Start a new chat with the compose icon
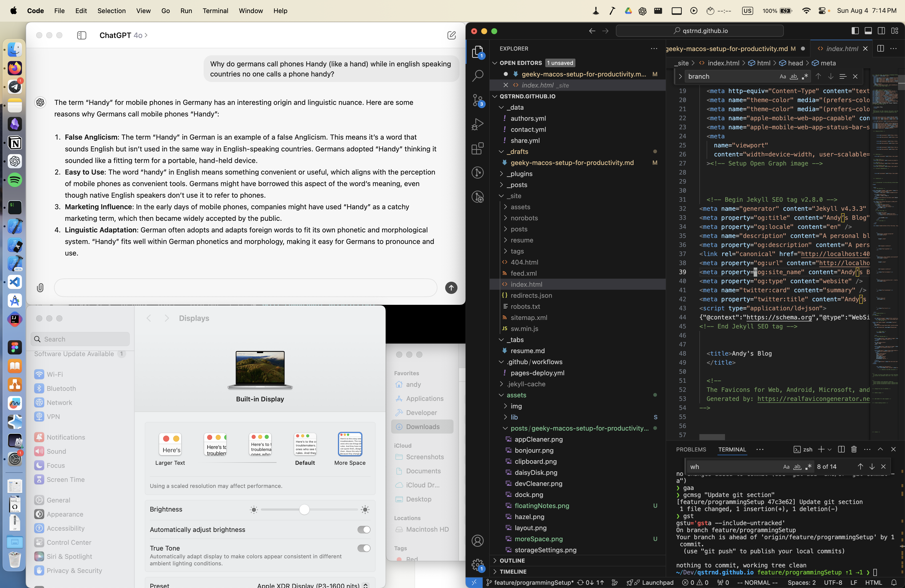Viewport: 905px width, 588px height. pos(451,35)
